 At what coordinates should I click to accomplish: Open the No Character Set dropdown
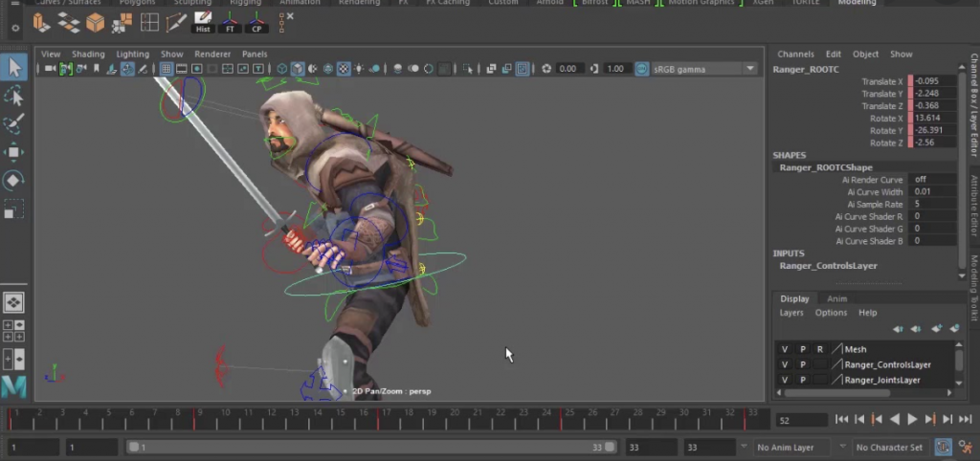pyautogui.click(x=889, y=448)
